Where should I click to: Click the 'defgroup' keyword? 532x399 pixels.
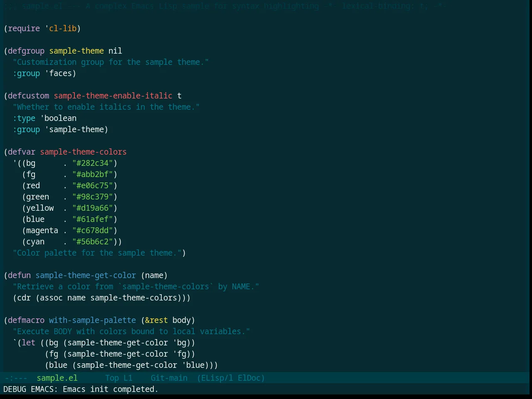coord(26,51)
